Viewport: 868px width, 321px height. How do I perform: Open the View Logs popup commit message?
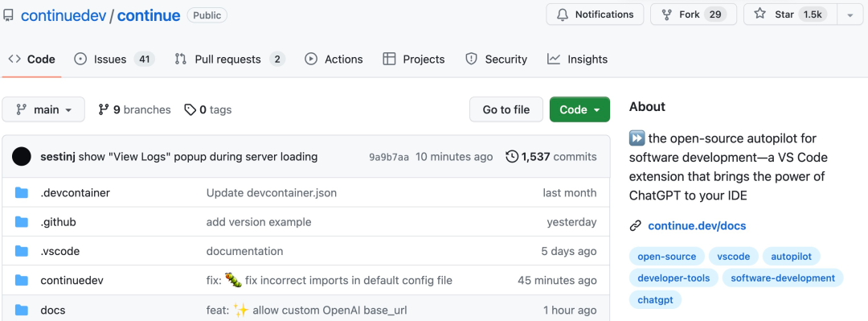click(199, 157)
